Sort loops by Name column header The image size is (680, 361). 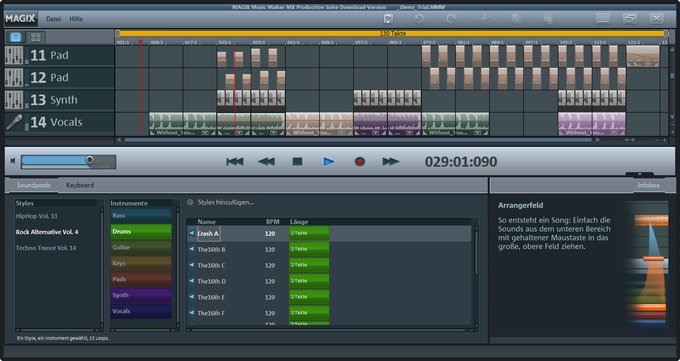pos(206,222)
